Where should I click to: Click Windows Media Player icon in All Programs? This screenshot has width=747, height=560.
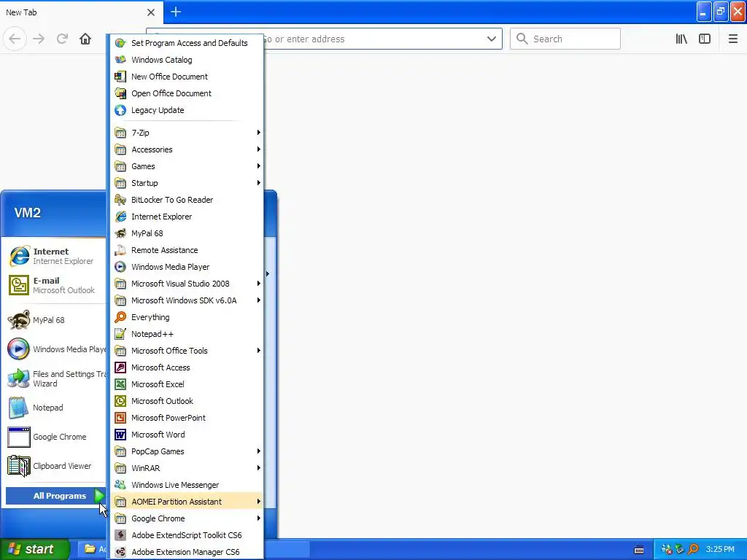(120, 267)
